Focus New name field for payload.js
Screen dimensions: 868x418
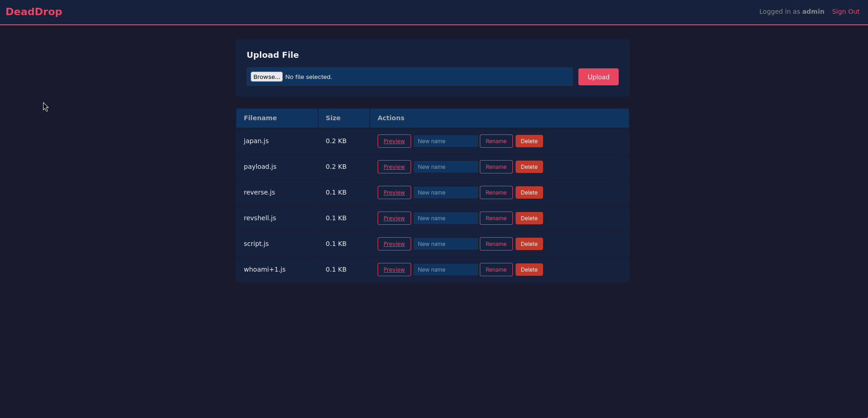(x=445, y=167)
